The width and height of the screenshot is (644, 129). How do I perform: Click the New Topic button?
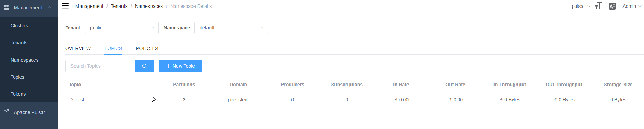tap(181, 66)
